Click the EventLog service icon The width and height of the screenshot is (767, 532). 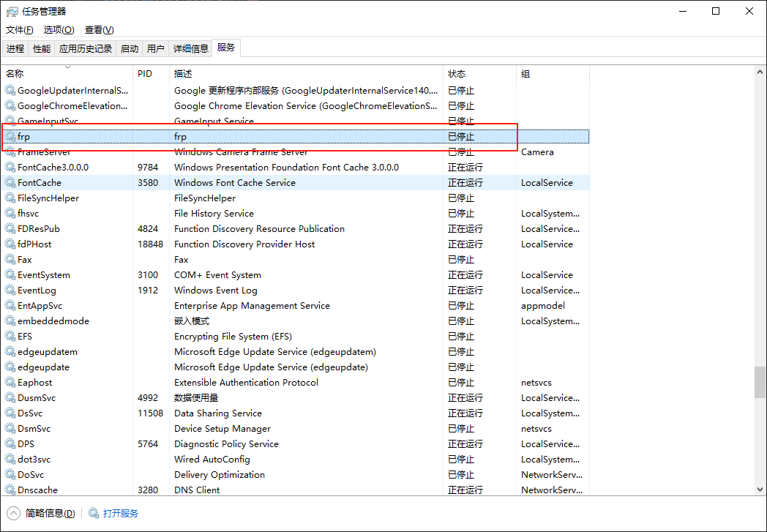coord(10,290)
